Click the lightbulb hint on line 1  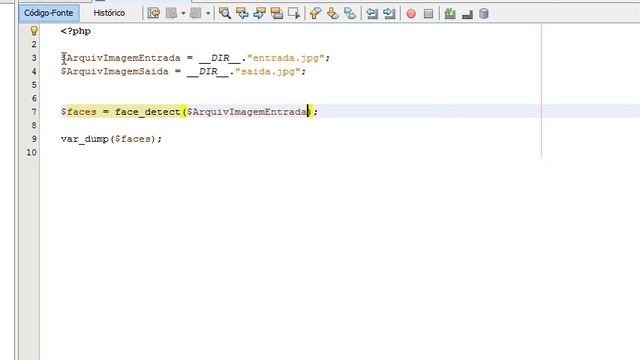click(34, 31)
